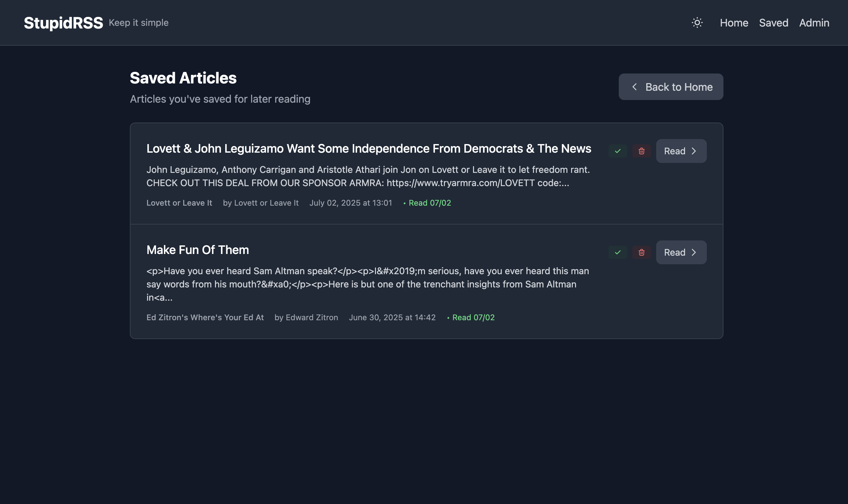
Task: Open the Lovett & John Leguizamo article title
Action: point(369,149)
